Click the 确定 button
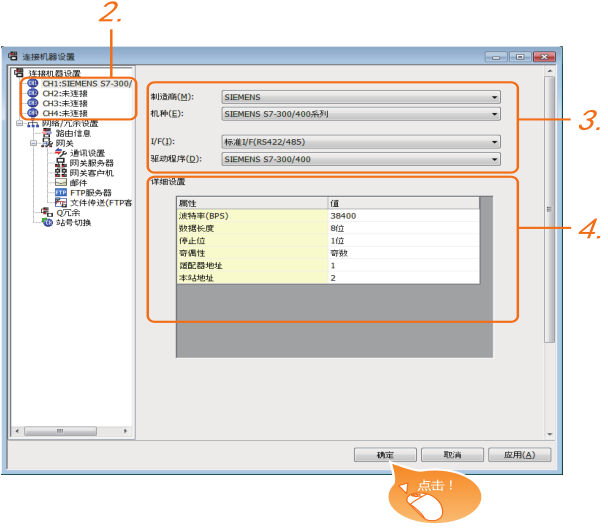608x532 pixels. point(385,455)
